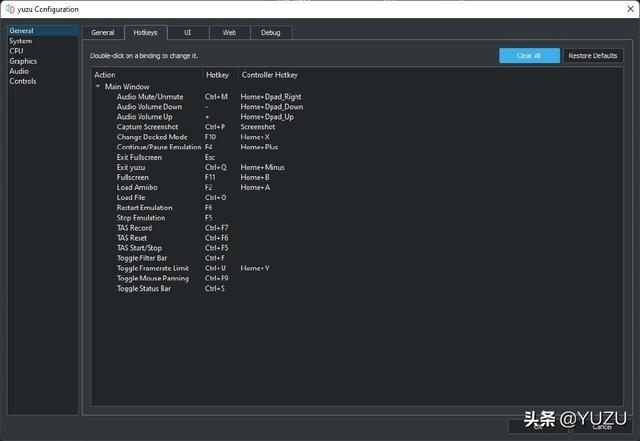Select the Audio Mute/Unmute action row
Image resolution: width=640 pixels, height=441 pixels.
coord(150,97)
